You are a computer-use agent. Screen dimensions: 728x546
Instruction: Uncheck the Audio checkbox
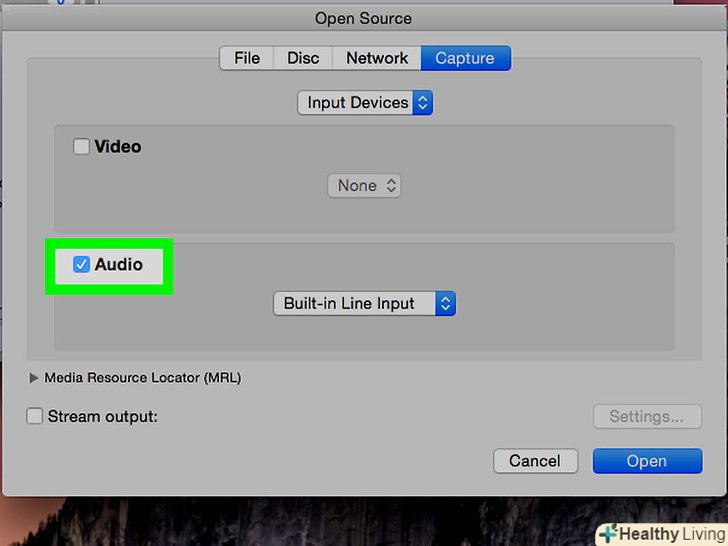coord(81,265)
